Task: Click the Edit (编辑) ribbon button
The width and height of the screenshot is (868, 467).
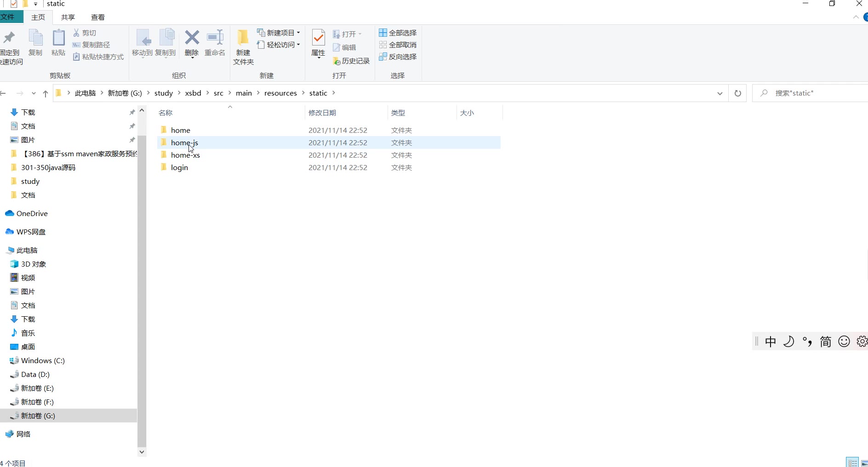Action: click(x=345, y=47)
